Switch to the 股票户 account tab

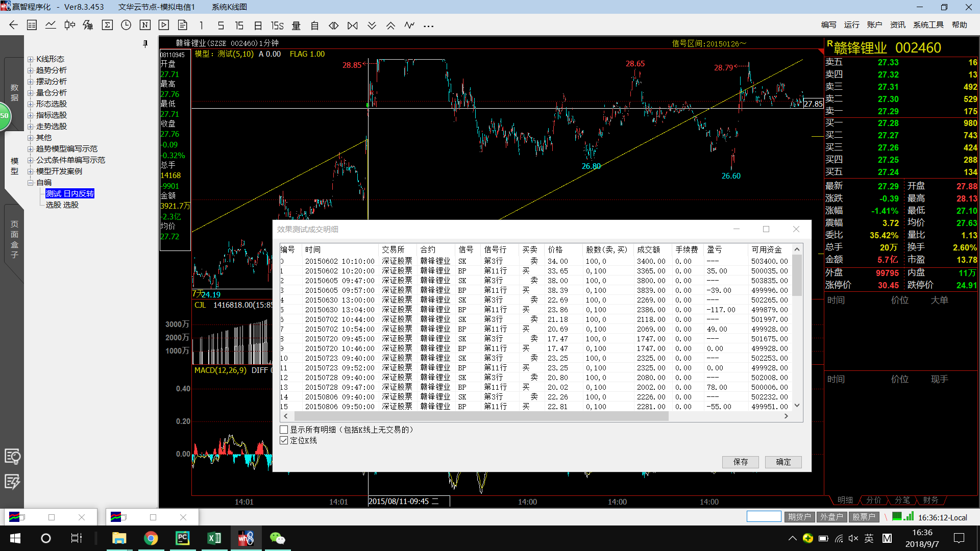(x=863, y=517)
